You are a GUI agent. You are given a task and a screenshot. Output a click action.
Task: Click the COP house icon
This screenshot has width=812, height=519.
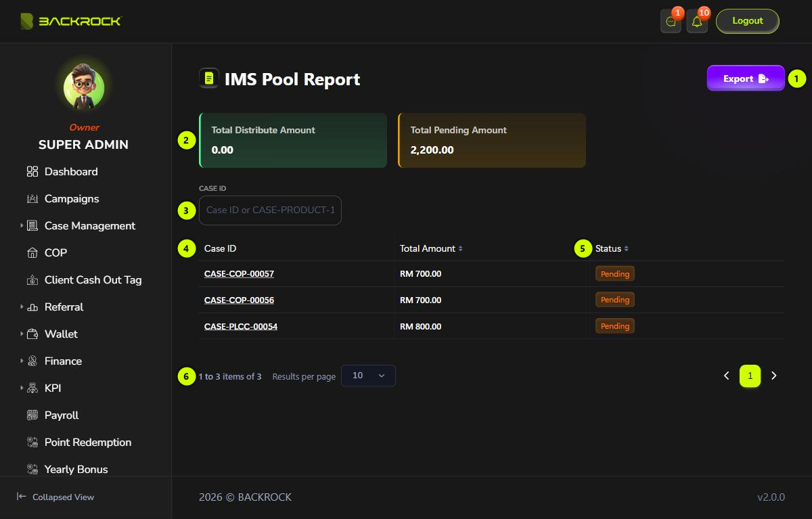pos(32,253)
